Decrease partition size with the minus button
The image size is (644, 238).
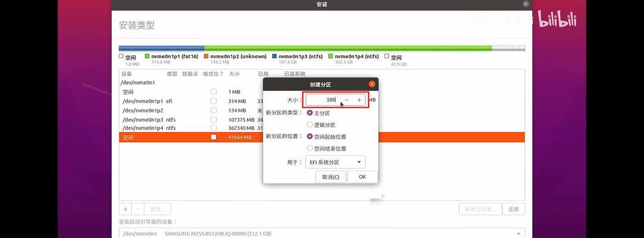pyautogui.click(x=346, y=100)
